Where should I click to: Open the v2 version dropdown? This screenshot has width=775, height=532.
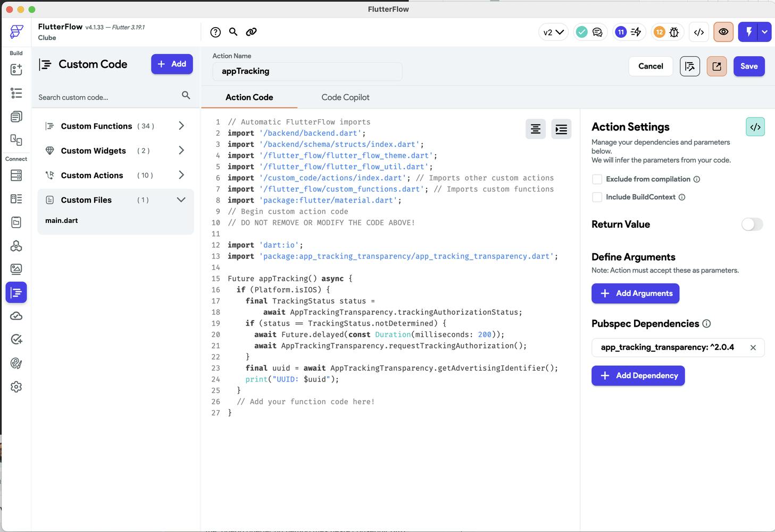553,32
